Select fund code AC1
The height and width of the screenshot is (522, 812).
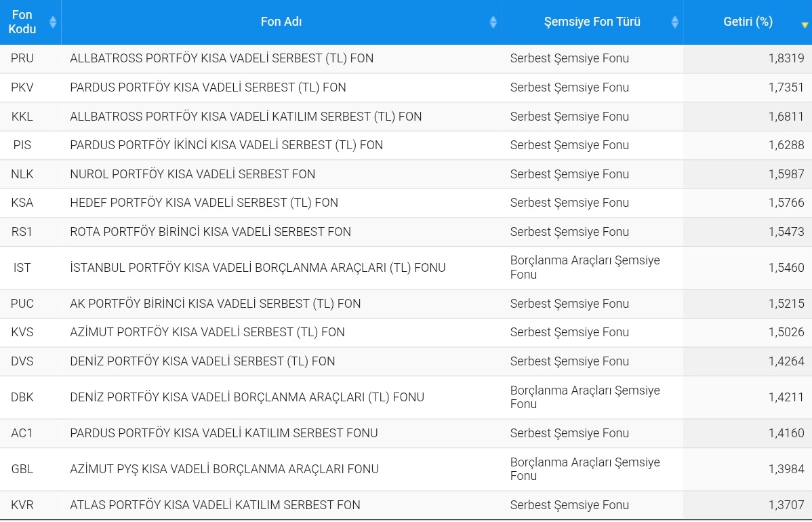pyautogui.click(x=22, y=433)
